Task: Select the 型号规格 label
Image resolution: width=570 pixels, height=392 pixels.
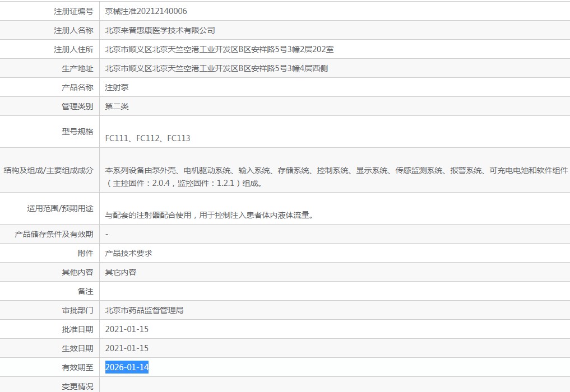Action: tap(77, 132)
